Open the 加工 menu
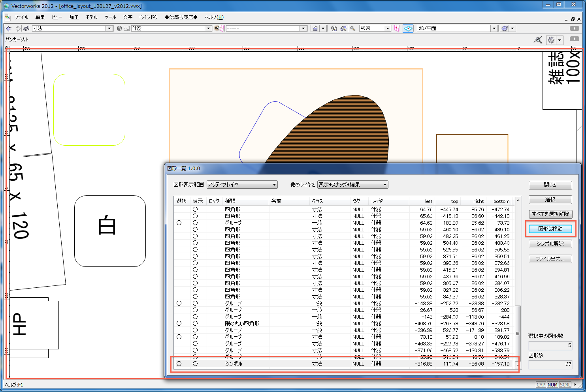The image size is (586, 392). coord(74,17)
